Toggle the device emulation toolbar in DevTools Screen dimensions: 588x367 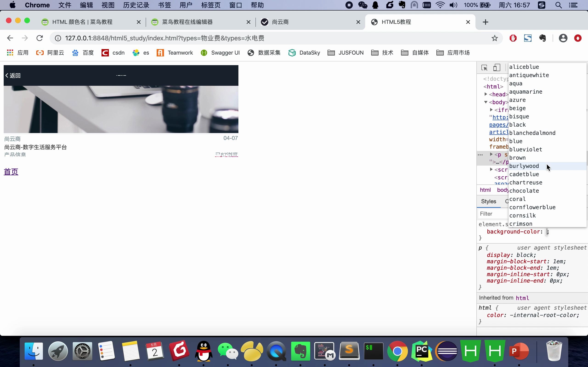pos(497,68)
